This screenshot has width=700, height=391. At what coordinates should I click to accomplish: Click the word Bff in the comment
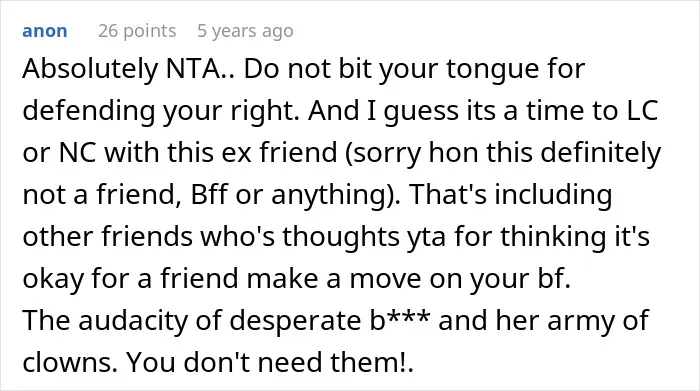[x=209, y=195]
